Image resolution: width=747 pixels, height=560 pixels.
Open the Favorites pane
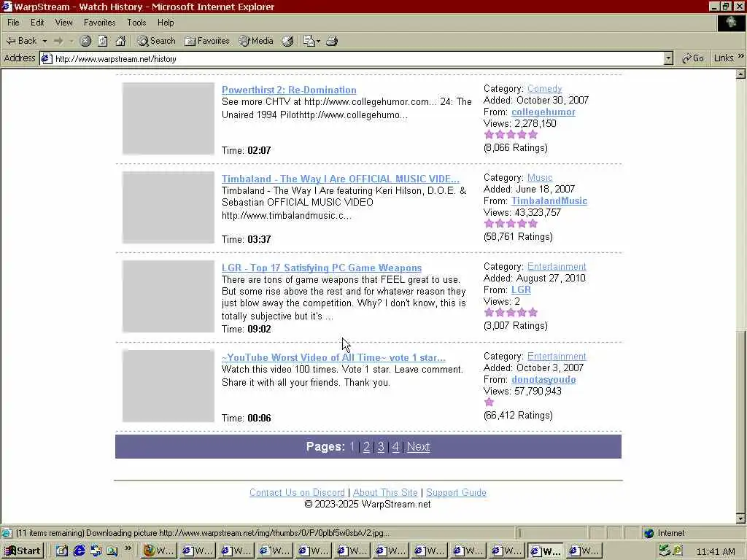(206, 41)
